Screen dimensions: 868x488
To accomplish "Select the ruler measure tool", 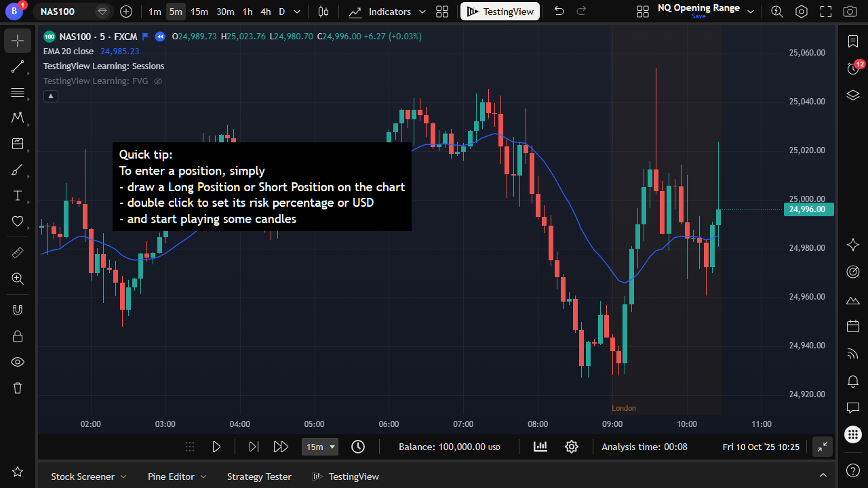I will tap(18, 252).
